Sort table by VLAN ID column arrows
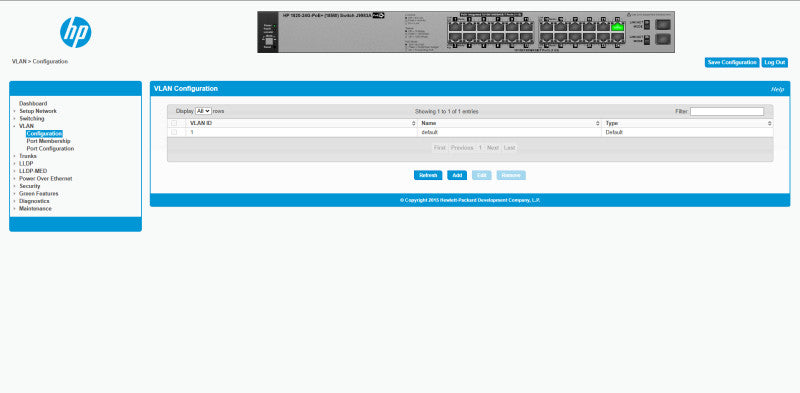The width and height of the screenshot is (800, 393). [x=414, y=124]
